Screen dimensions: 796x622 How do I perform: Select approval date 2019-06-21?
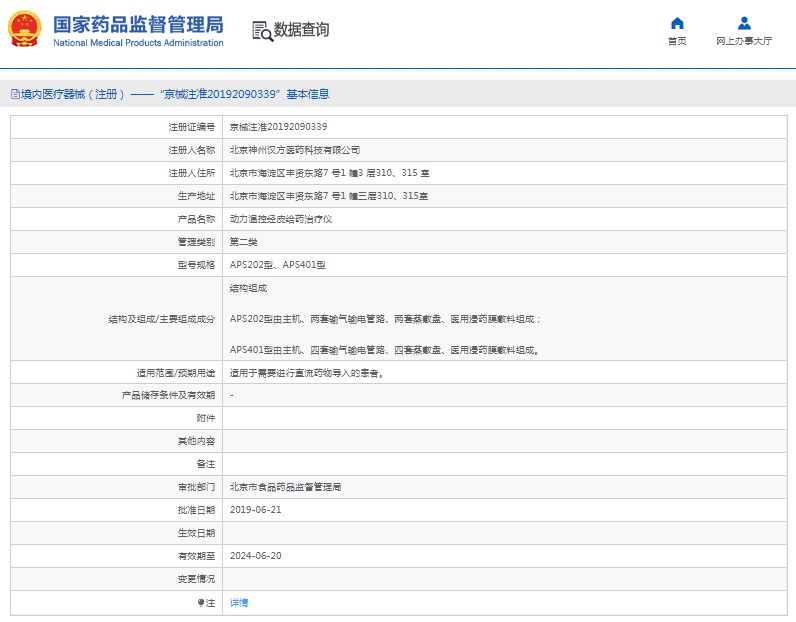coord(255,510)
